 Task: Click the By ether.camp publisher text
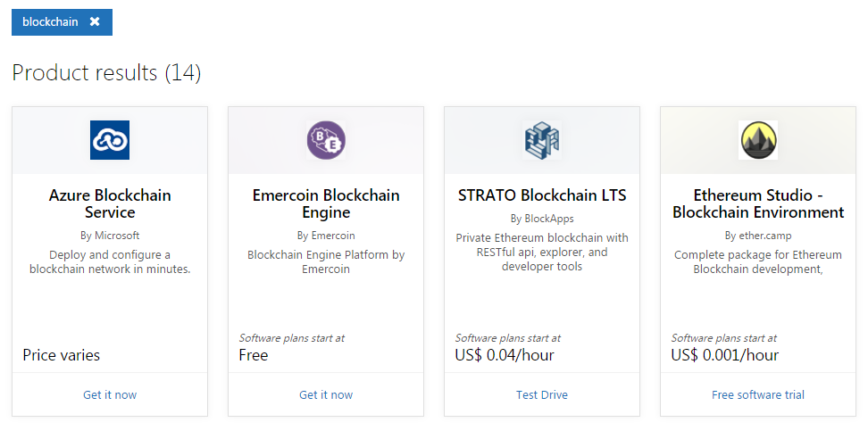(x=758, y=236)
